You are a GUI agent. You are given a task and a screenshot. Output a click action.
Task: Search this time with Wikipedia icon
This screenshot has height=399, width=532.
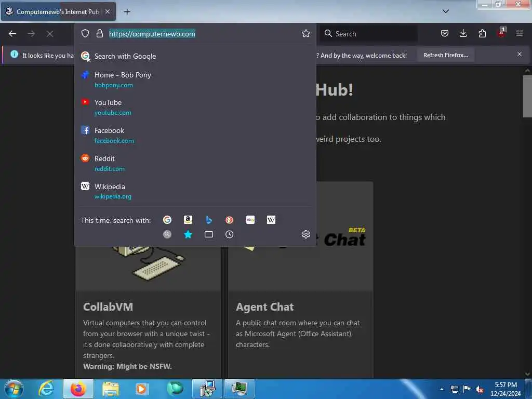coord(271,220)
